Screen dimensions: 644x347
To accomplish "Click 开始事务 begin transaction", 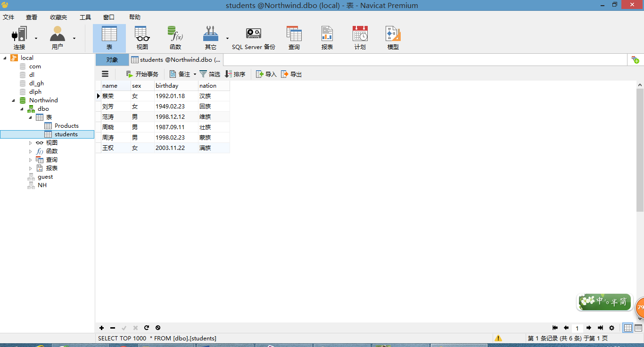I will pos(142,74).
